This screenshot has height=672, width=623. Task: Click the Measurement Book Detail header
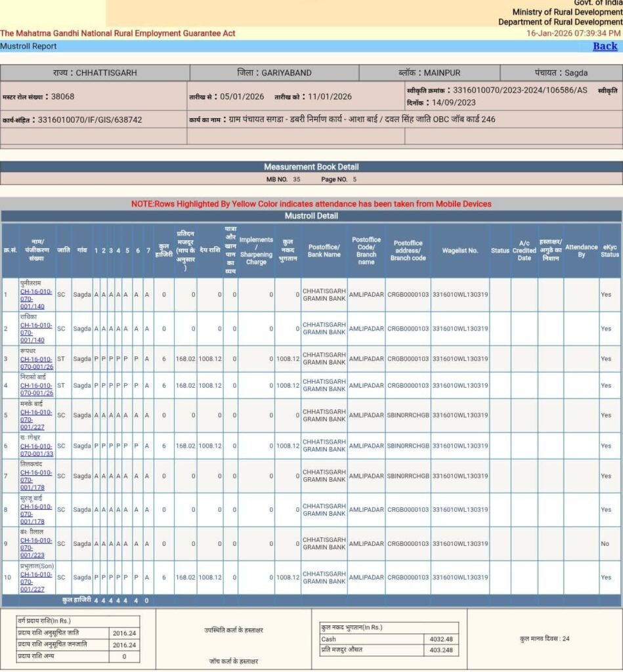311,167
